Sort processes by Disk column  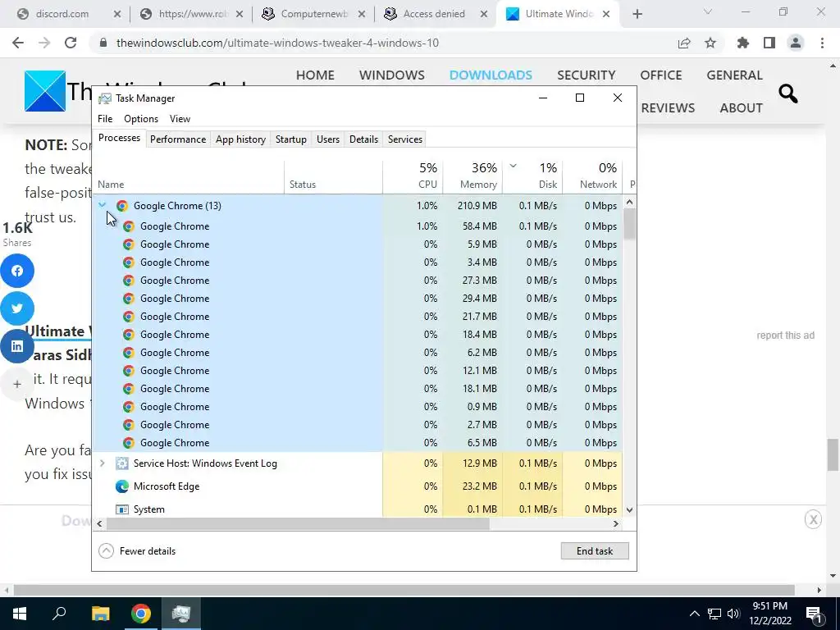click(532, 176)
